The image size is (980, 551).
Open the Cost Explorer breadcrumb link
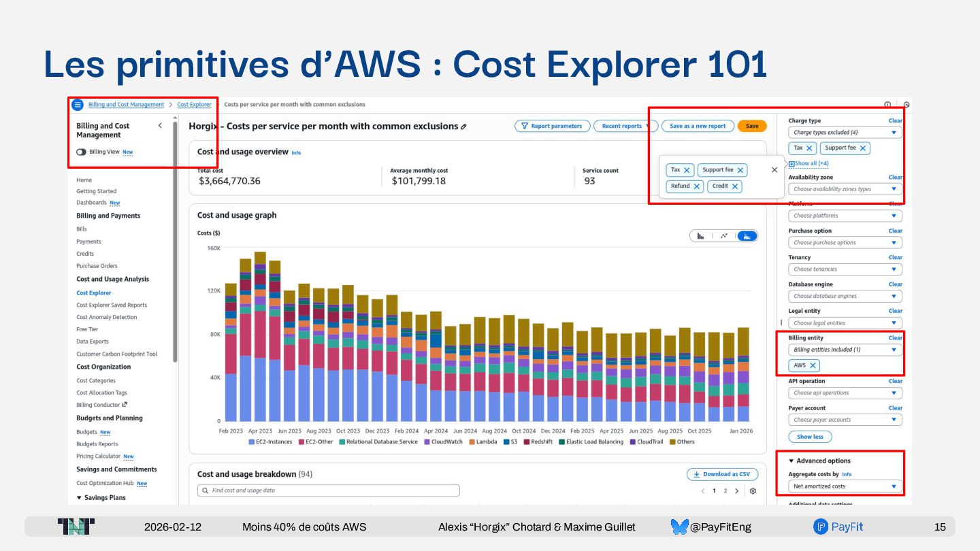(194, 105)
